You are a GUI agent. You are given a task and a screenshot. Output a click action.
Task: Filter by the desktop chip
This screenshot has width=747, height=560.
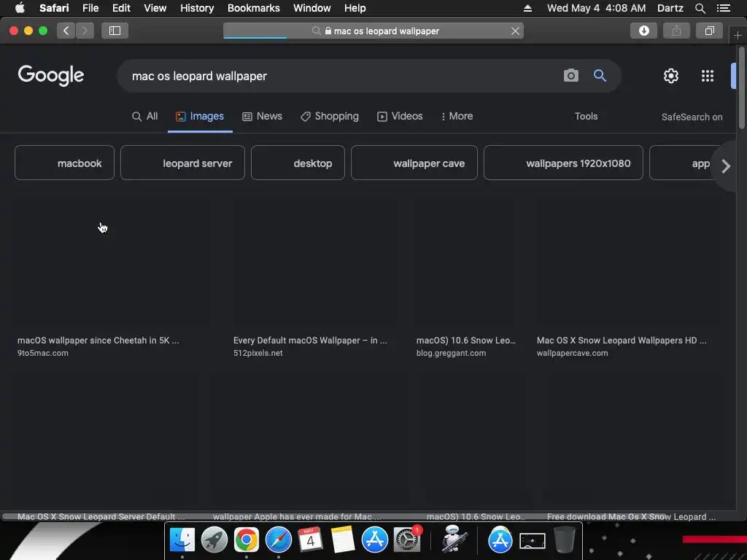[298, 163]
